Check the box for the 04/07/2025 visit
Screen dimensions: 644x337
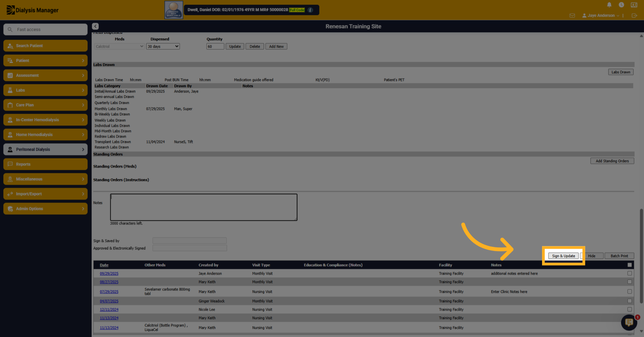[x=630, y=301]
